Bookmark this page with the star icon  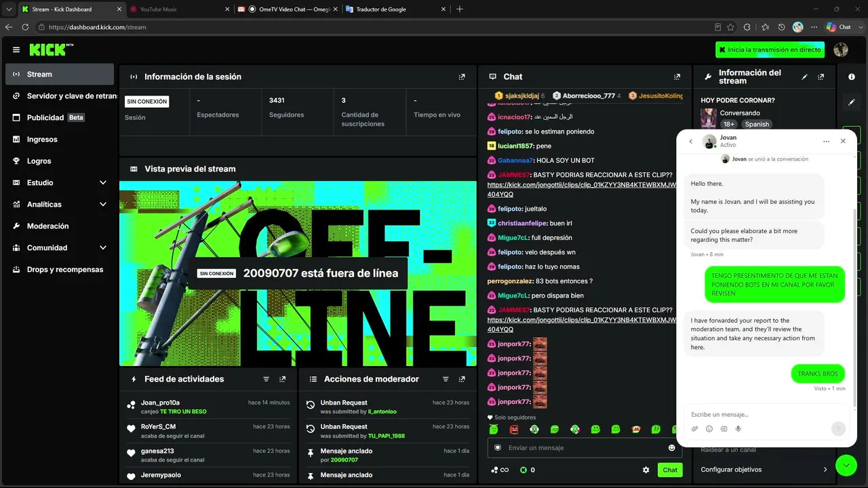pos(730,27)
